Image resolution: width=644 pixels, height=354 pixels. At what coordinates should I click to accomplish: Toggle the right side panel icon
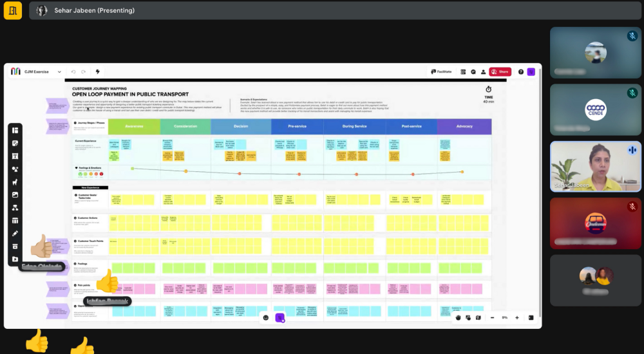coord(531,317)
